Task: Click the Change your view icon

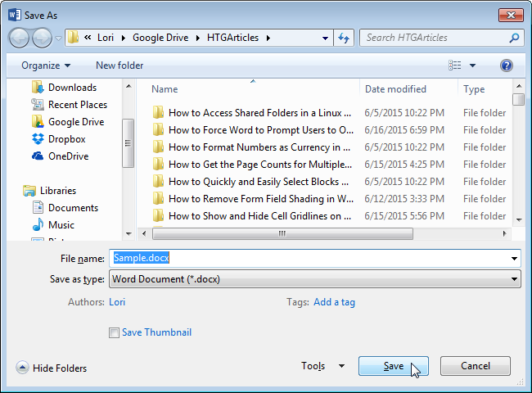Action: 454,65
